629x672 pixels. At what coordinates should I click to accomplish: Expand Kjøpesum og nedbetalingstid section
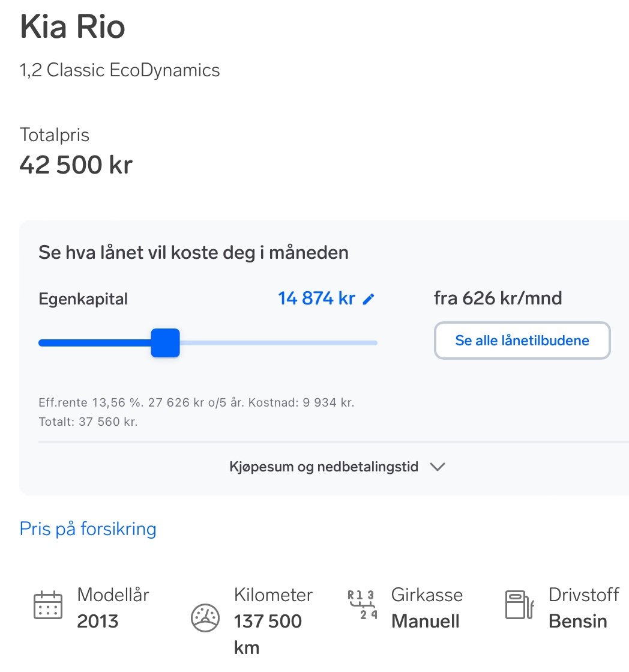[337, 467]
